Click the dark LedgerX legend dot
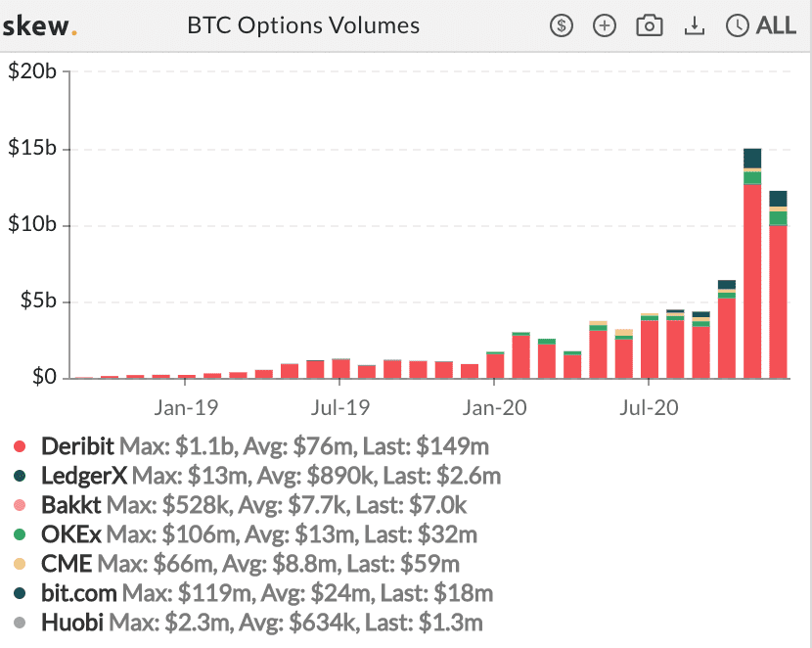812x648 pixels. pyautogui.click(x=20, y=476)
